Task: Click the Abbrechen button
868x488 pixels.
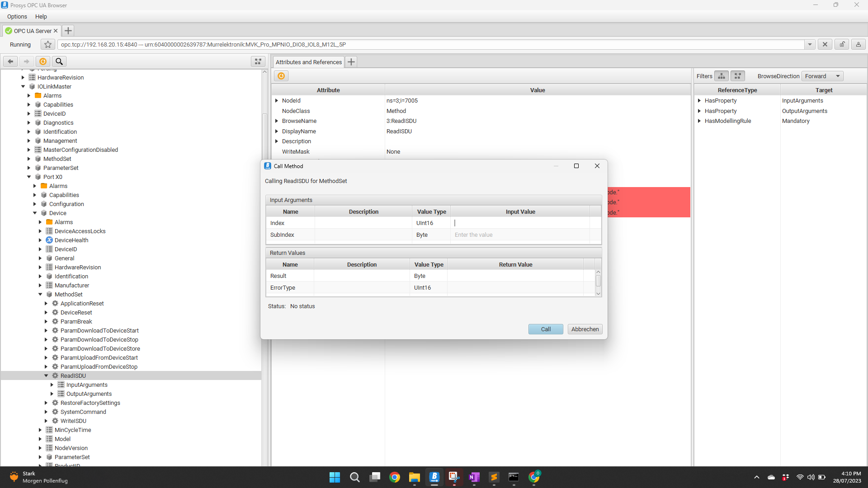Action: 585,329
